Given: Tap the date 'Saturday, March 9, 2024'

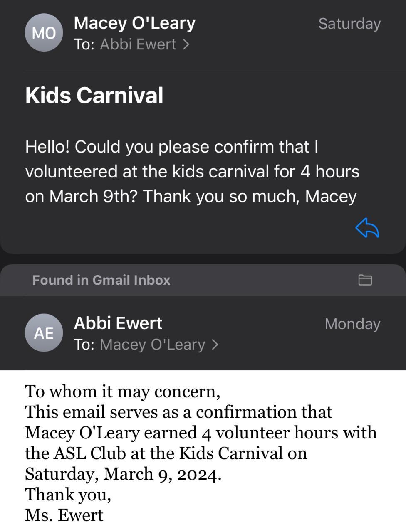Looking at the screenshot, I should (123, 474).
